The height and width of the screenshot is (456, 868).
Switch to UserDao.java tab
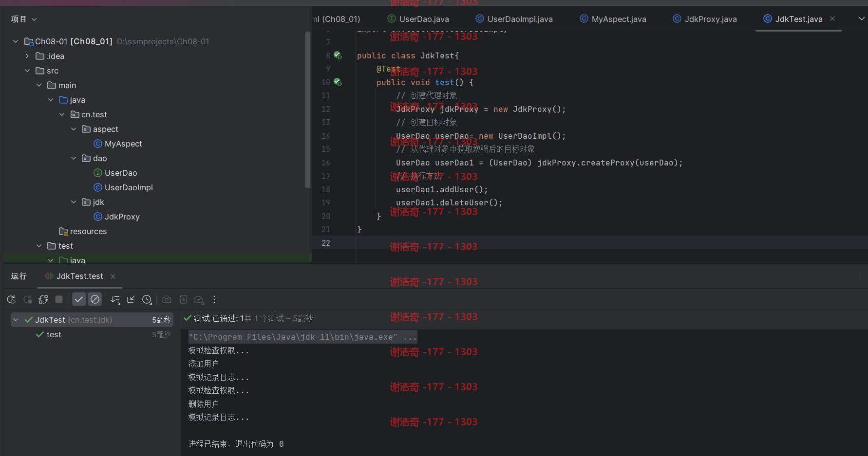coord(418,19)
